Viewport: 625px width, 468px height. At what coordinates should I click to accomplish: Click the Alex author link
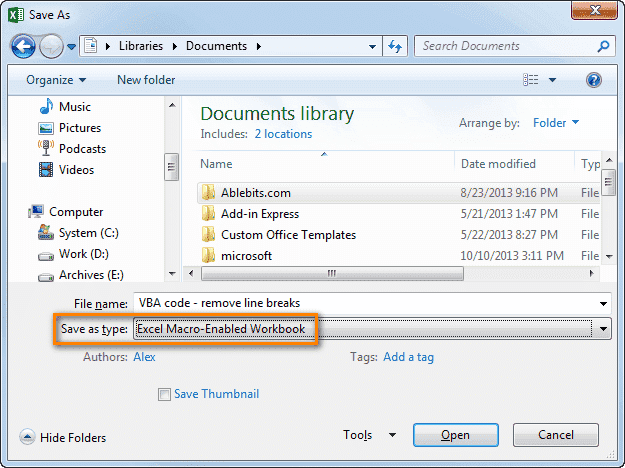(144, 357)
